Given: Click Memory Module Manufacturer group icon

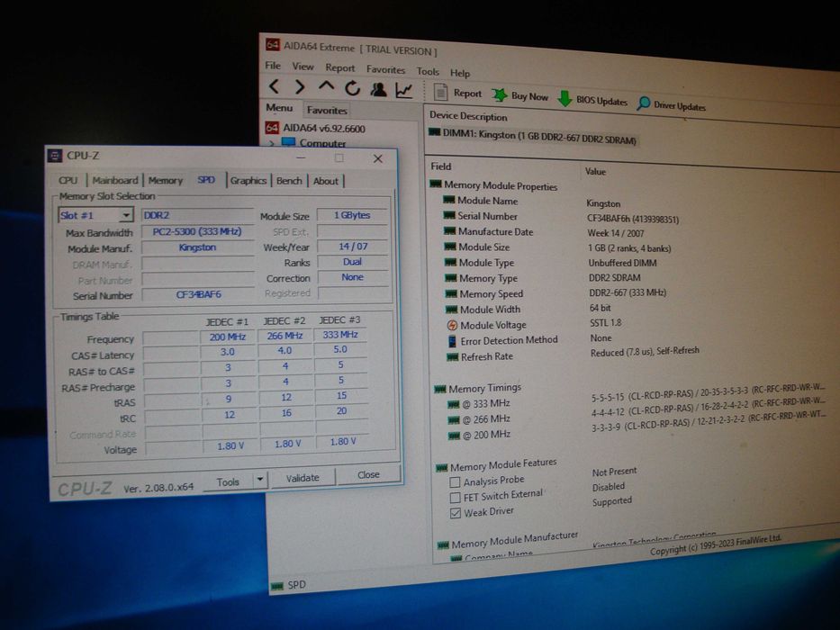Looking at the screenshot, I should click(443, 545).
